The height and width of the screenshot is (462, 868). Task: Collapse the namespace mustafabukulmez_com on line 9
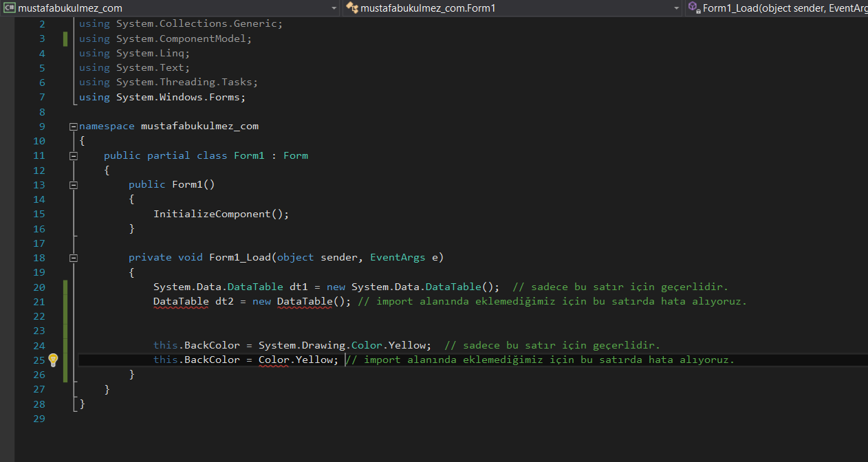(73, 126)
